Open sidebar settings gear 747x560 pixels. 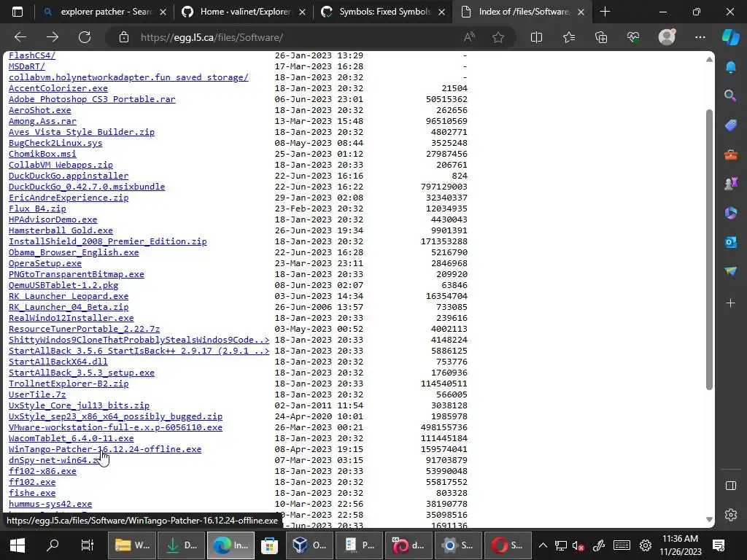pyautogui.click(x=731, y=515)
